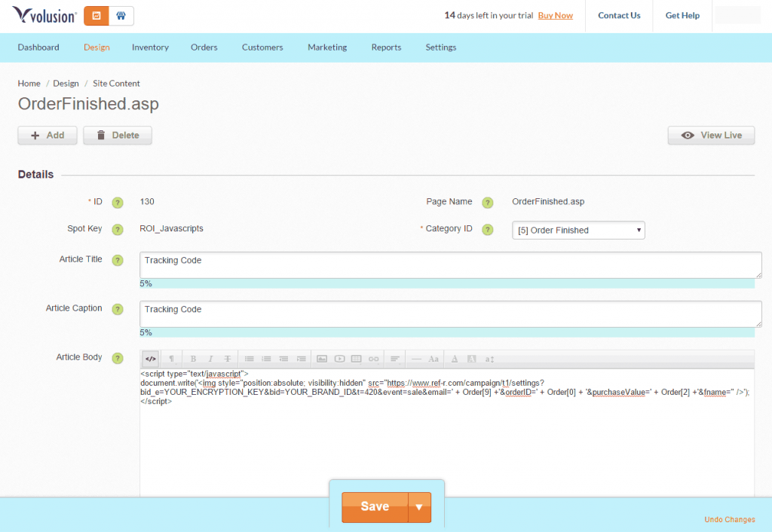The height and width of the screenshot is (532, 772).
Task: Apply bold formatting in the Article Body toolbar
Action: [x=194, y=359]
